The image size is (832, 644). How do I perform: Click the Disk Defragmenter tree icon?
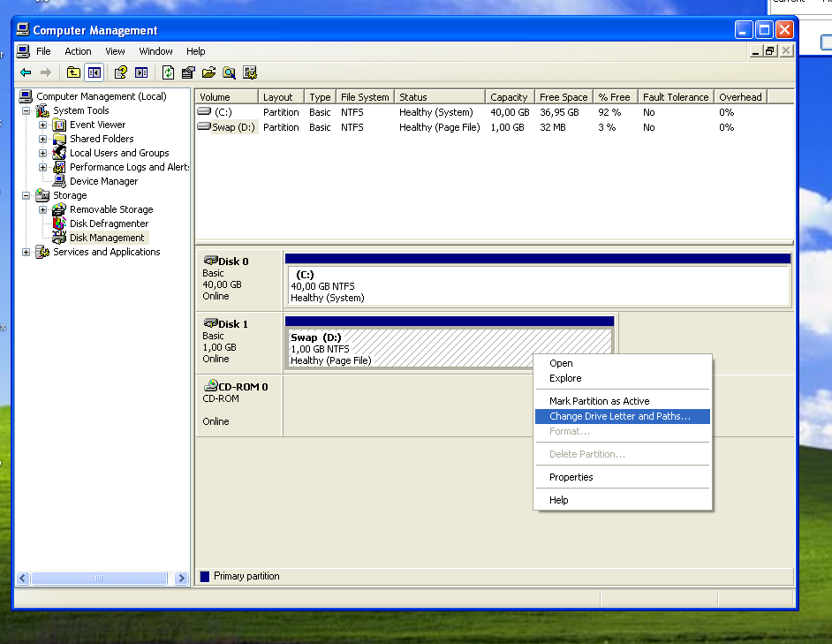(x=59, y=224)
